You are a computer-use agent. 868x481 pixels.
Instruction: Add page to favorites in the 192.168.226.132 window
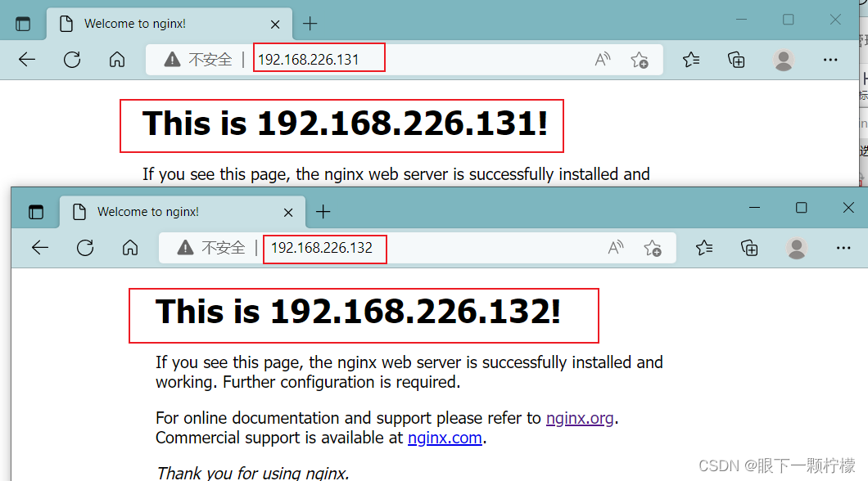(x=653, y=248)
